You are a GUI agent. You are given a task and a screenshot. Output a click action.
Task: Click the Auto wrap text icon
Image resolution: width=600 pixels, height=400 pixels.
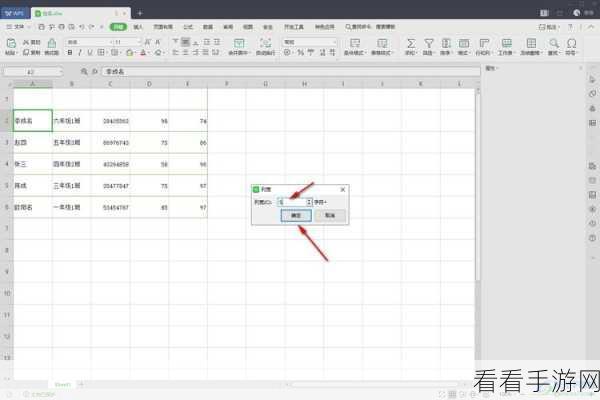[x=265, y=43]
